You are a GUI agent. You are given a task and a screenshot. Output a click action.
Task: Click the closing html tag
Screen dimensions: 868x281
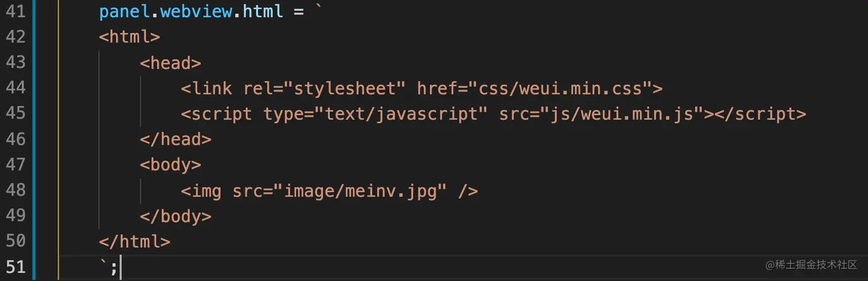tap(134, 241)
